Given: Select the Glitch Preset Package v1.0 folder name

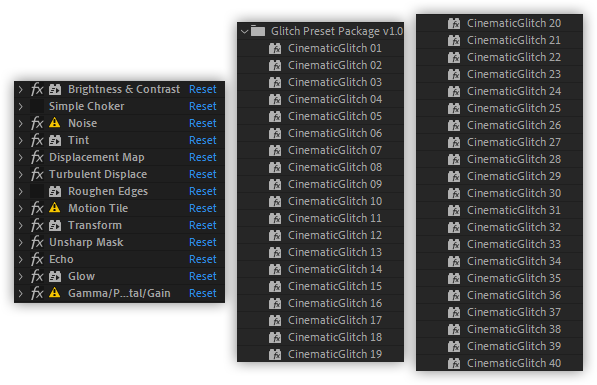Looking at the screenshot, I should coord(337,31).
